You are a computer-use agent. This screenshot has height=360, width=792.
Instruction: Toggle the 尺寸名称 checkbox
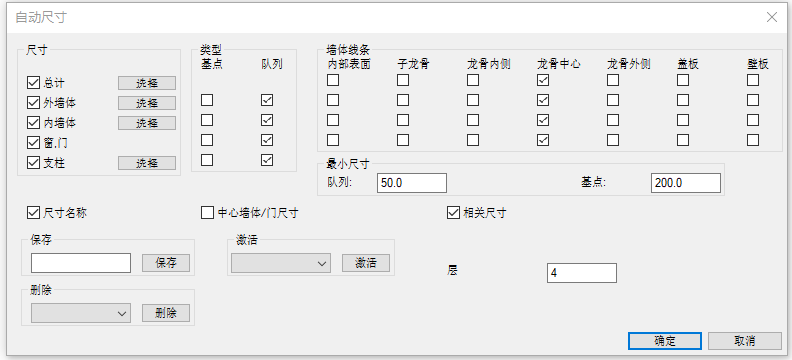[x=33, y=213]
